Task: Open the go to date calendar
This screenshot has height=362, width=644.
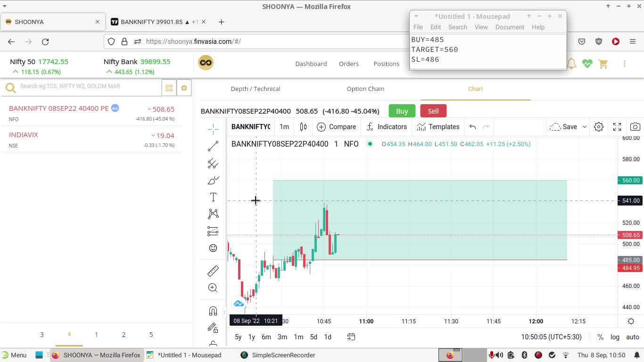Action: tap(351, 337)
